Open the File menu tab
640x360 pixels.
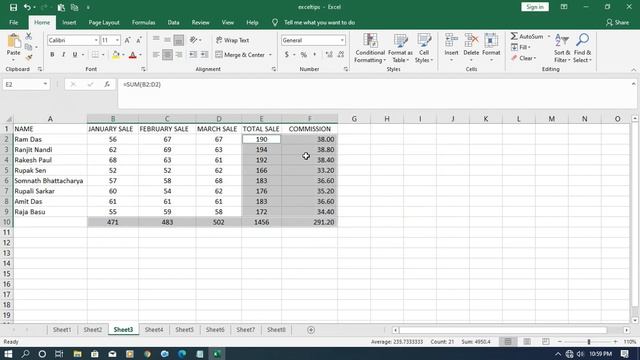tap(13, 22)
